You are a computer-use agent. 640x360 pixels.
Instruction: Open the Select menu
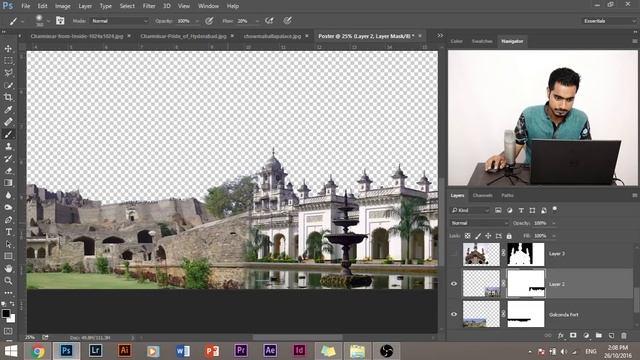coord(127,6)
